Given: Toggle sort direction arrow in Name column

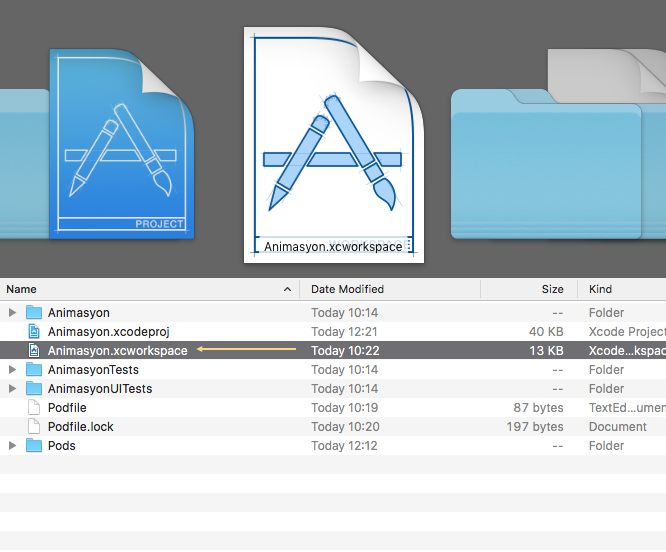Looking at the screenshot, I should [x=288, y=289].
